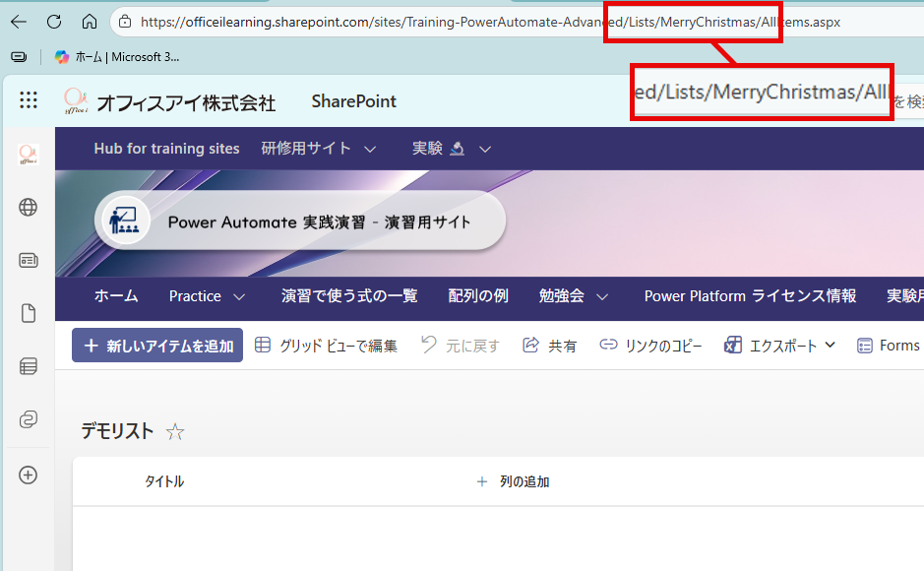
Task: Open the エクスポート dropdown menu
Action: tap(779, 346)
